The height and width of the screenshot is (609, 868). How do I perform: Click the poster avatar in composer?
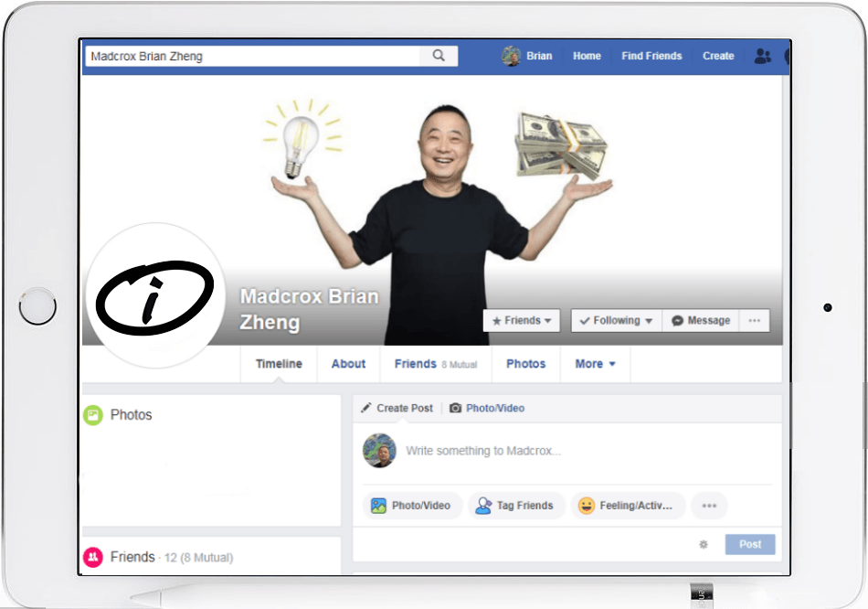[379, 451]
